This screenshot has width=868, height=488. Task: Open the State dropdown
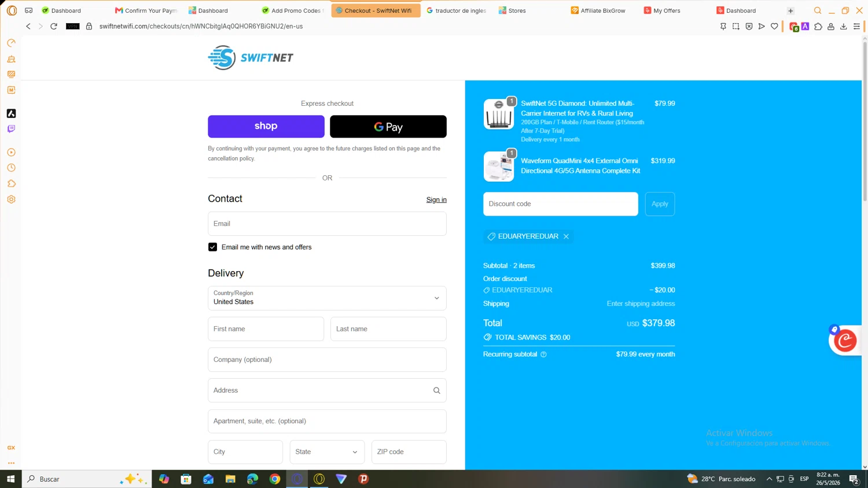[327, 452]
